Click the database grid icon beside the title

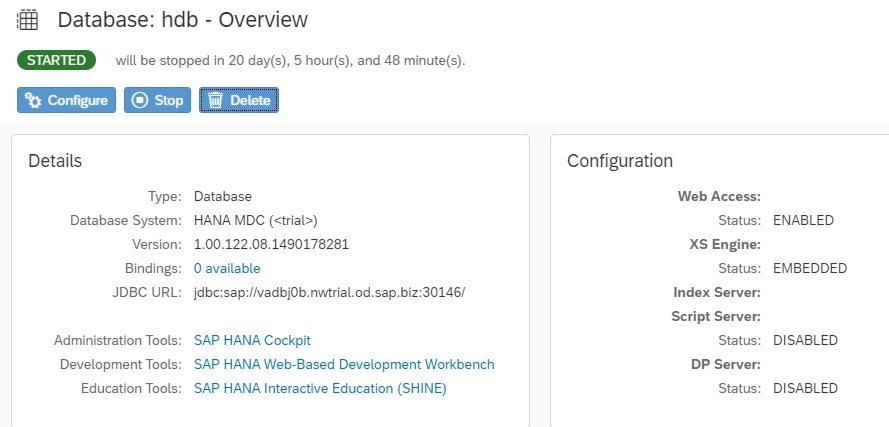tap(27, 20)
